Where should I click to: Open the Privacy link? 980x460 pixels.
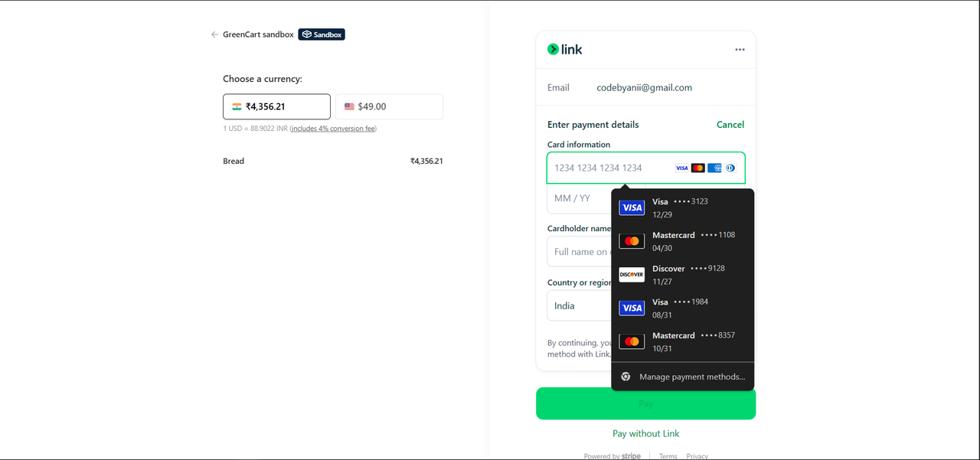tap(697, 456)
